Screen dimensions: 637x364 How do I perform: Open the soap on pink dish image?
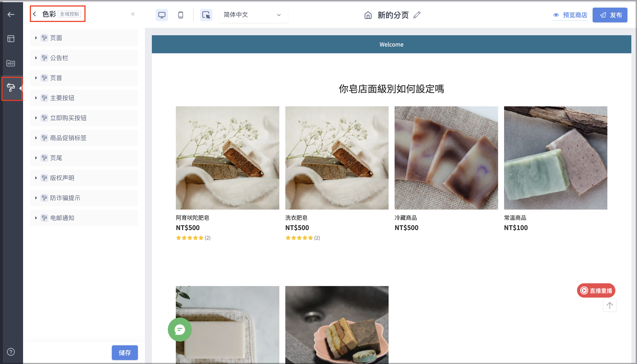(337, 325)
